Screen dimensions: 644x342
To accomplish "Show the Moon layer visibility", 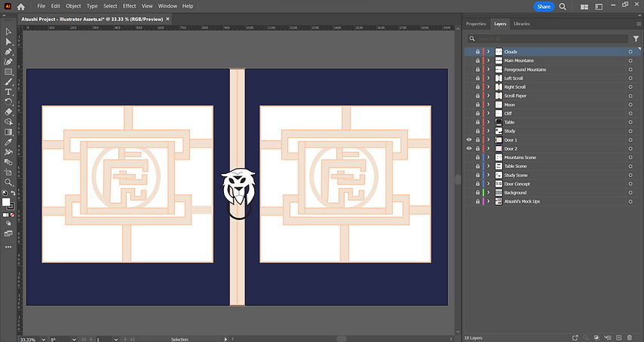I will tap(468, 105).
